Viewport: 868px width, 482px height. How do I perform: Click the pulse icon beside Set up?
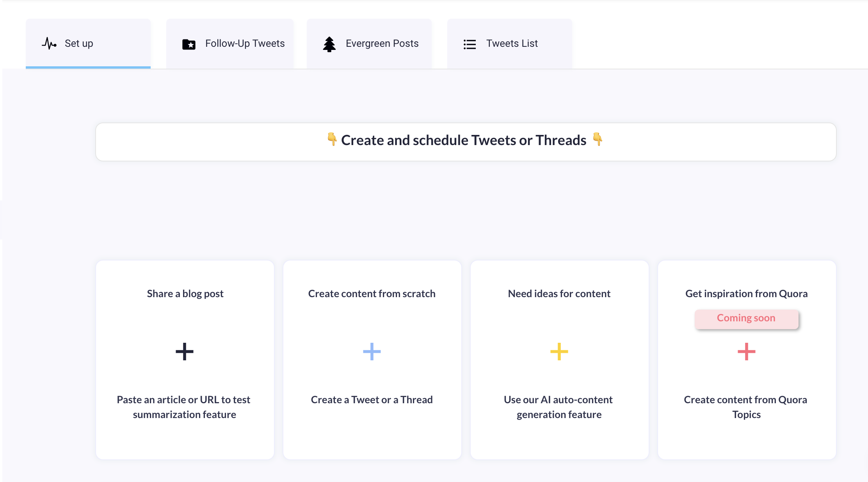(49, 43)
